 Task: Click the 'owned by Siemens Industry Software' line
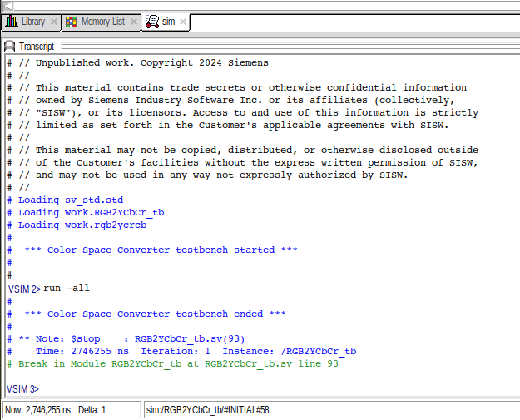point(231,100)
